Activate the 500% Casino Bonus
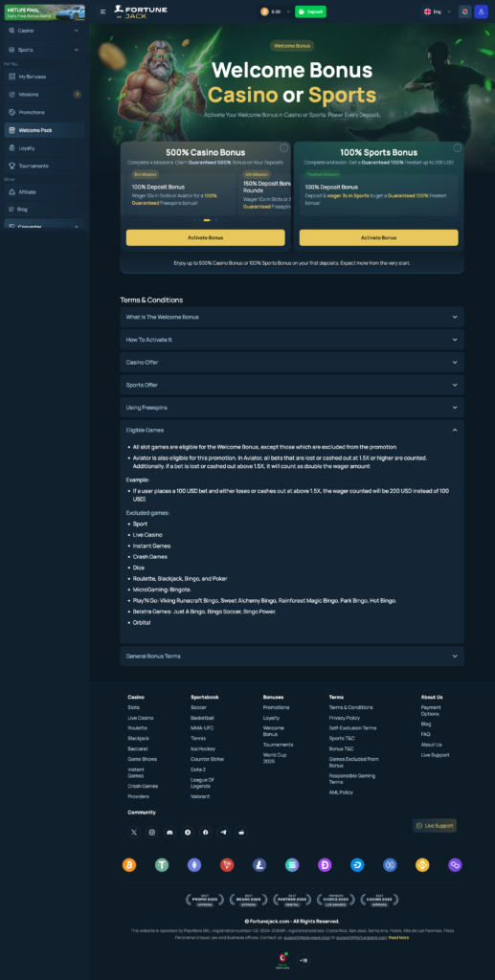 tap(206, 237)
